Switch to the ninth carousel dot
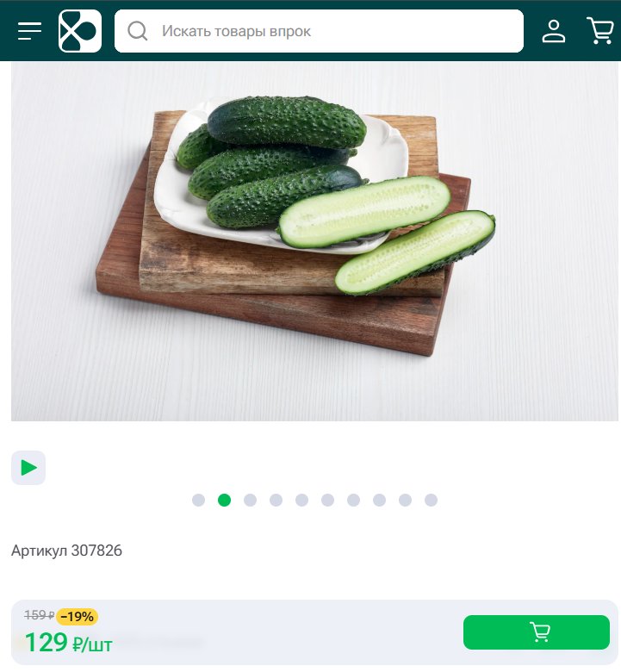 406,501
